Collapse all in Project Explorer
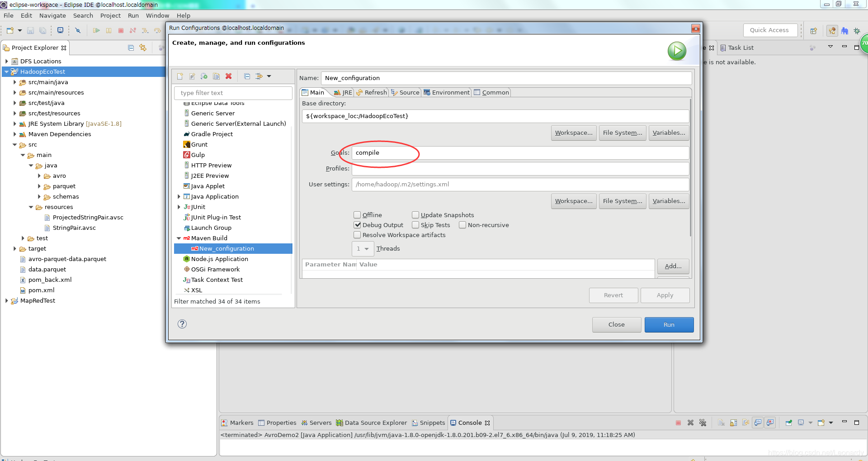This screenshot has width=868, height=461. tap(131, 48)
